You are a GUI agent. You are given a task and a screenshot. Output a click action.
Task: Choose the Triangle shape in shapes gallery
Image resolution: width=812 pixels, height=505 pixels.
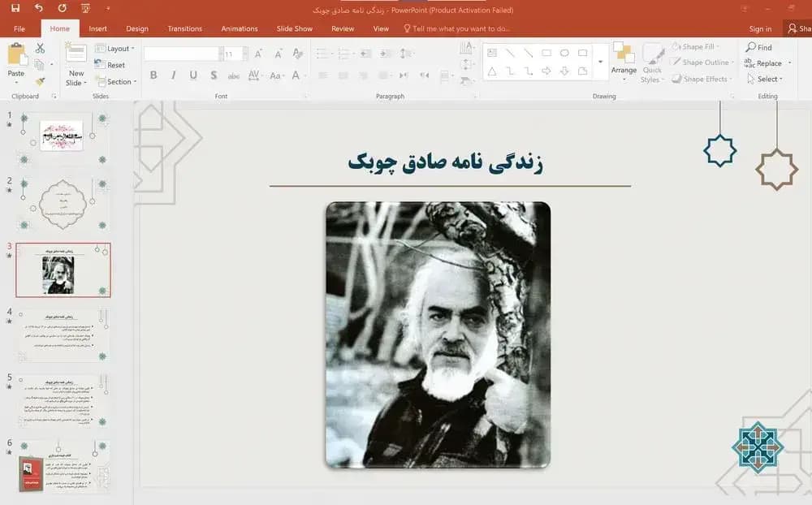pyautogui.click(x=492, y=71)
